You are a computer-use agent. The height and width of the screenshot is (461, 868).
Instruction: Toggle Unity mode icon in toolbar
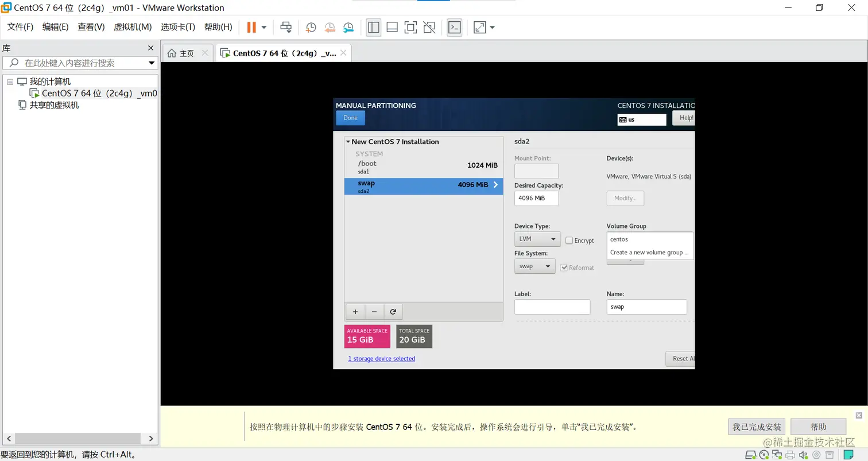pyautogui.click(x=429, y=27)
